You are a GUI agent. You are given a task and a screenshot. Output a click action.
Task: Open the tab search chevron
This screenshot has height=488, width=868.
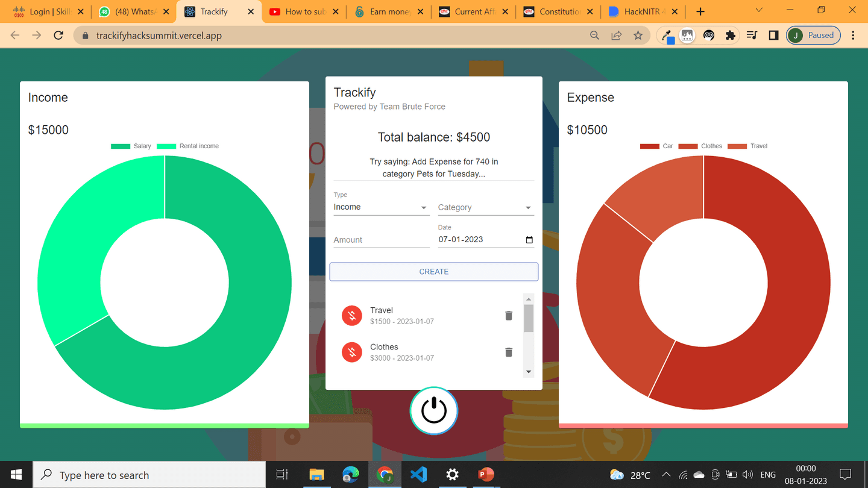(759, 10)
